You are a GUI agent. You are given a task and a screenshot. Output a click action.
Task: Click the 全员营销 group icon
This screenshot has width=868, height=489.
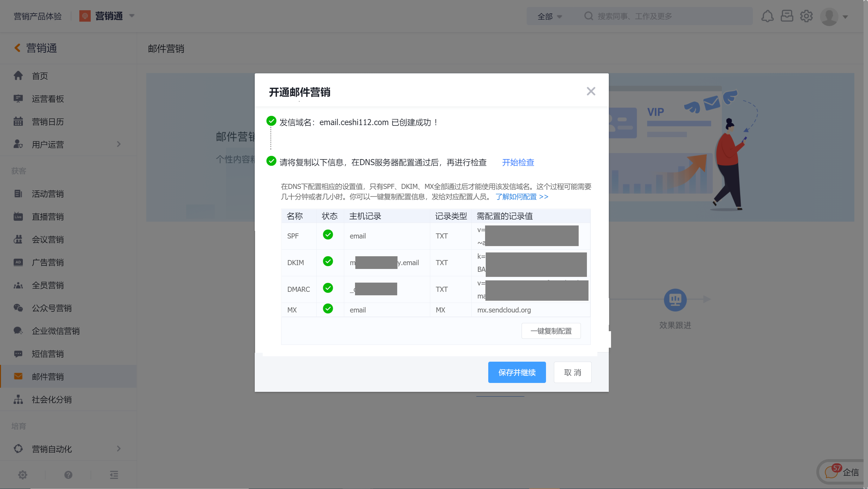[x=18, y=285]
